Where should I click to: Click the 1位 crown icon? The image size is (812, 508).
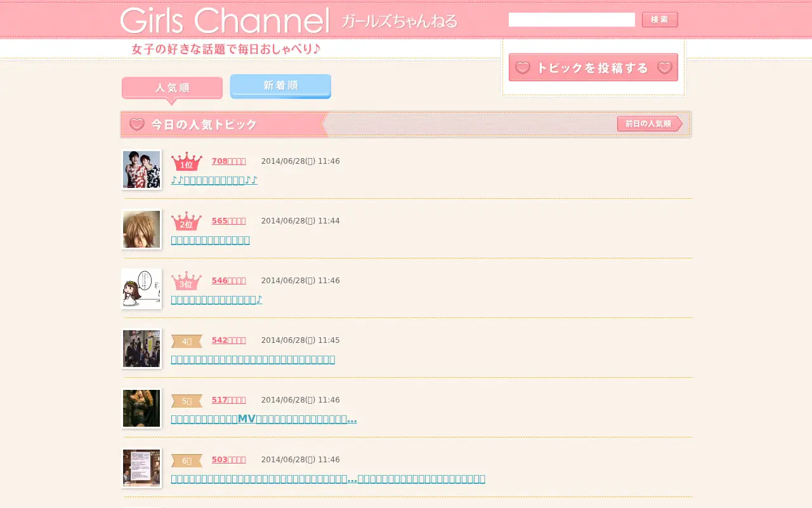tap(187, 161)
